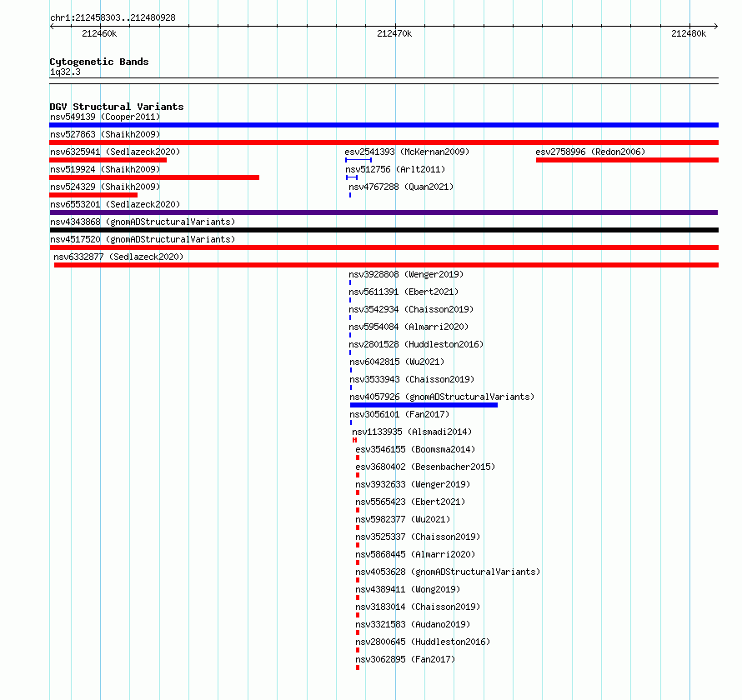Click the nsv6553201 (Sedlazeck2020) label

point(115,204)
